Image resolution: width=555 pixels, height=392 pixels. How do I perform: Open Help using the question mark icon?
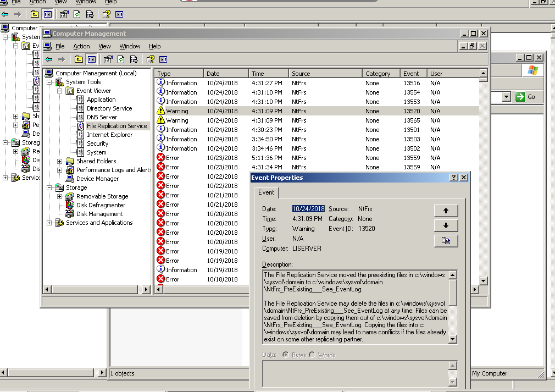click(150, 59)
